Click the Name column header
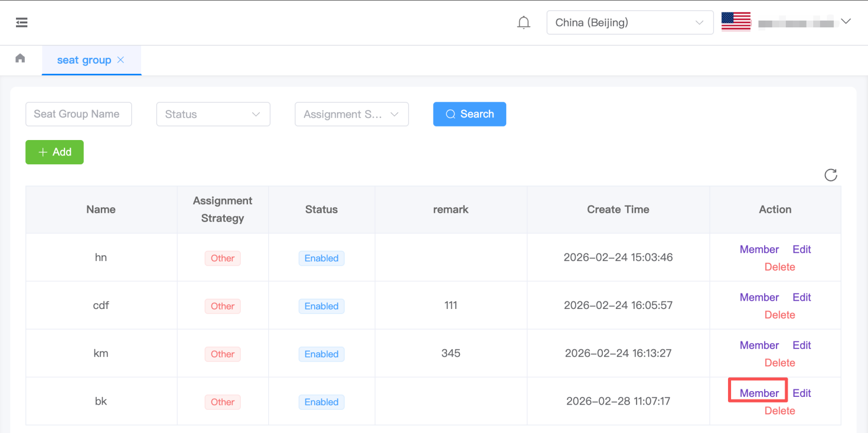The width and height of the screenshot is (868, 433). (101, 209)
